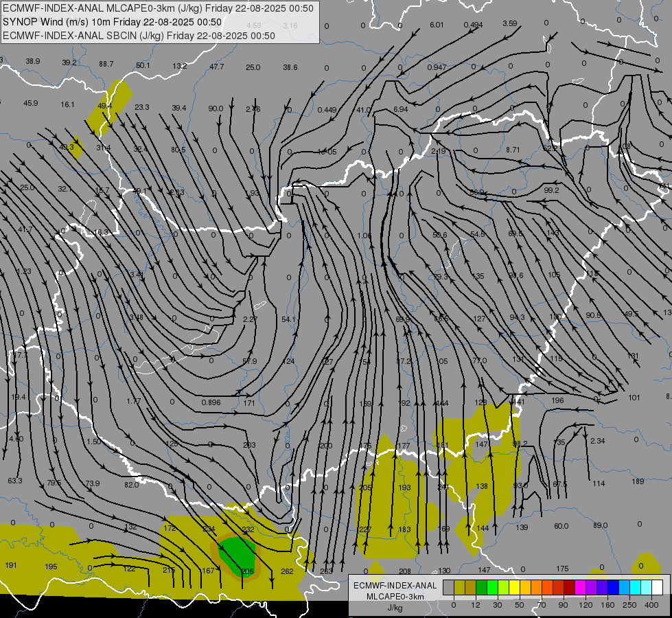Click the map value 99.2
Screen dimensions: 672x618
tap(551, 190)
